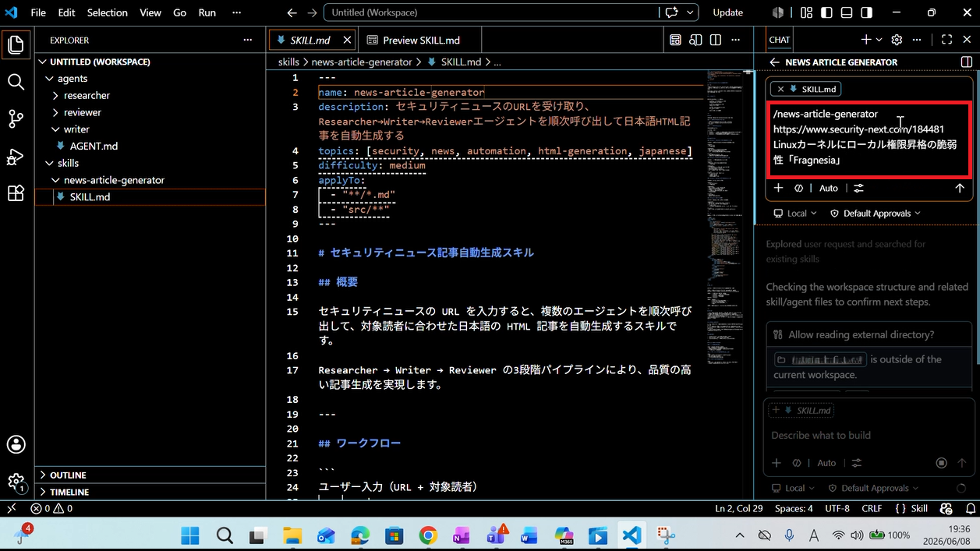
Task: Open the Run menu
Action: click(x=207, y=12)
